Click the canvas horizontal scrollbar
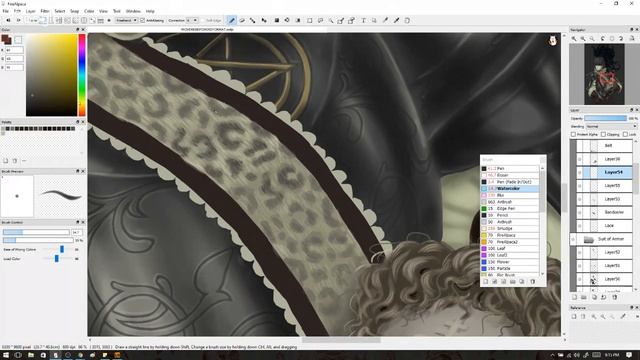 (341, 340)
